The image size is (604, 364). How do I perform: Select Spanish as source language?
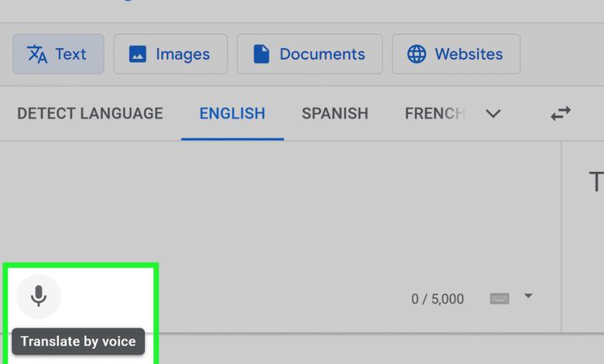[x=335, y=114]
